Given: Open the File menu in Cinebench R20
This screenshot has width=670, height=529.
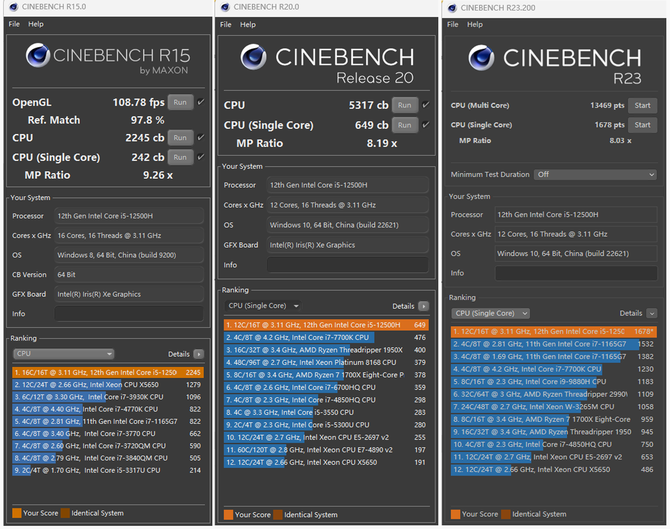Looking at the screenshot, I should click(225, 24).
